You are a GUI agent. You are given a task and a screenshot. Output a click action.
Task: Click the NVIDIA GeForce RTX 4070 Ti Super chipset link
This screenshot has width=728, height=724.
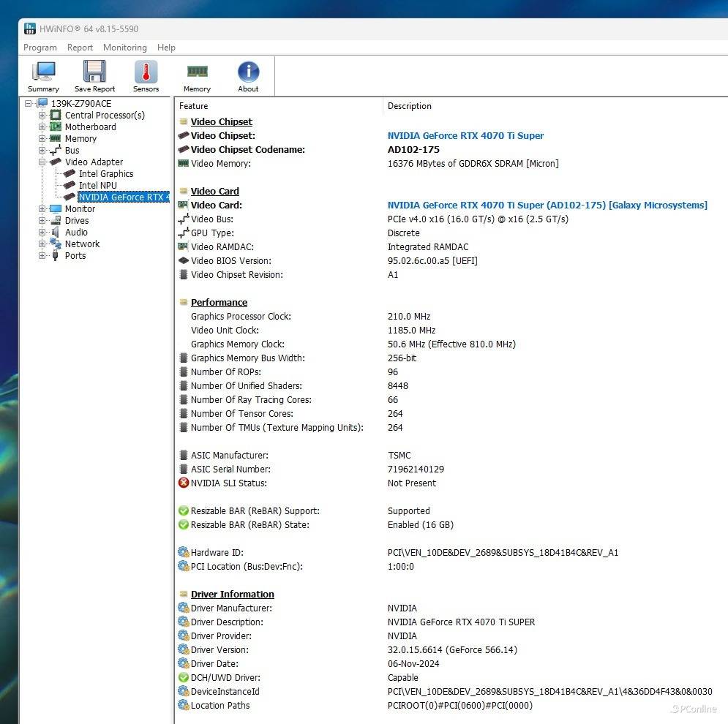point(465,136)
